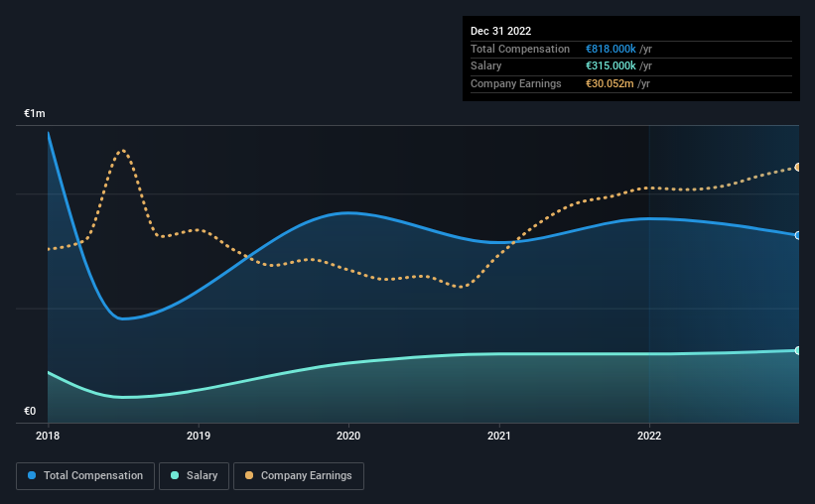This screenshot has height=504, width=815.
Task: Select the 2019 axis label
Action: click(x=198, y=436)
